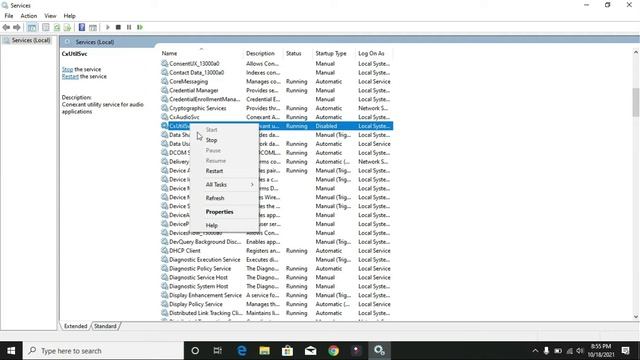Choose Properties in the context menu

(224, 212)
